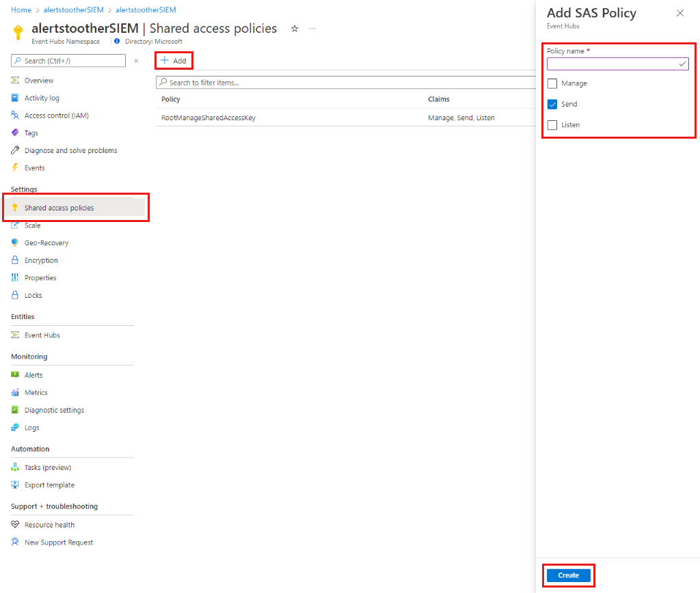Click the Encryption lock icon
This screenshot has width=700, height=593.
coord(15,260)
